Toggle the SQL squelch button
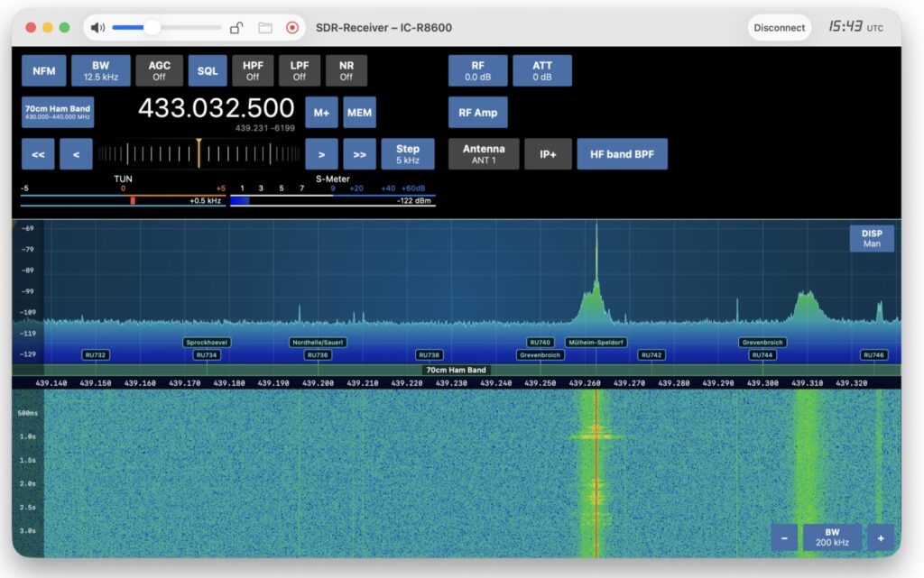The image size is (924, 578). (208, 70)
